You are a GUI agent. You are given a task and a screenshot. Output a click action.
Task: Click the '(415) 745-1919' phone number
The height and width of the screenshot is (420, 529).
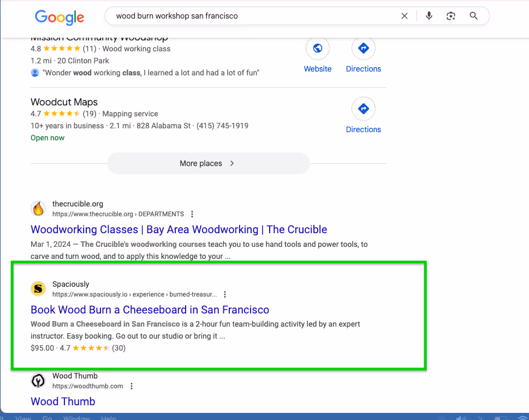click(x=222, y=126)
